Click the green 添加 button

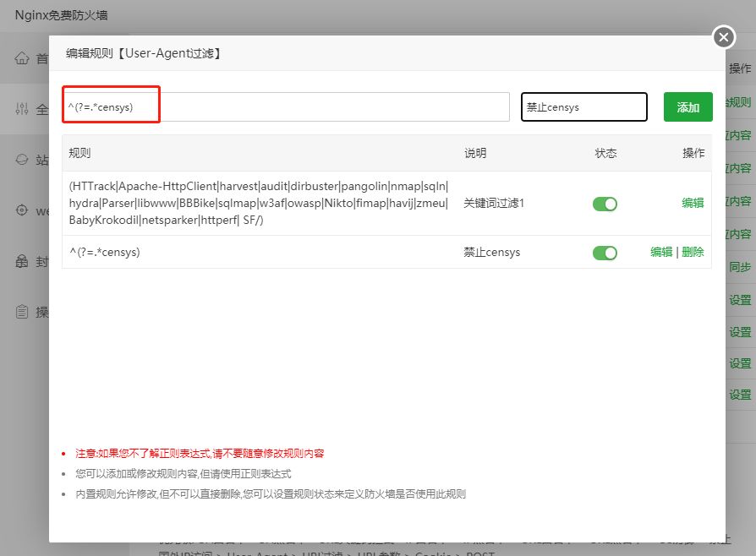[688, 106]
